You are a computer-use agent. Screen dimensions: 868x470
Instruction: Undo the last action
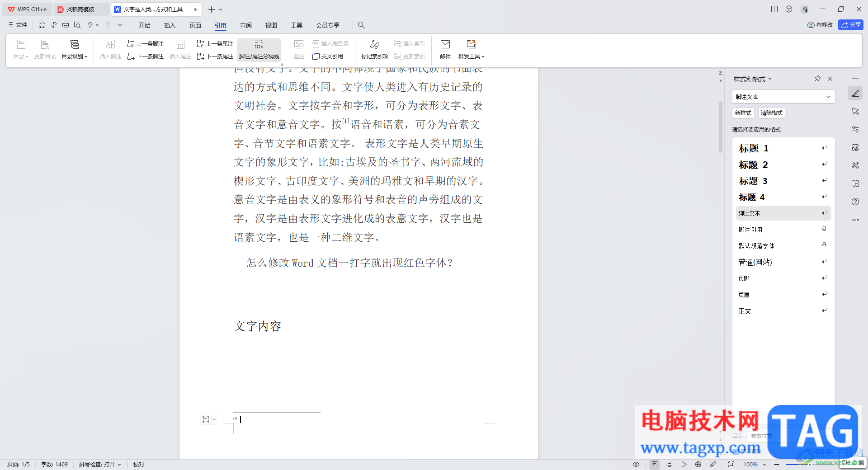point(90,25)
